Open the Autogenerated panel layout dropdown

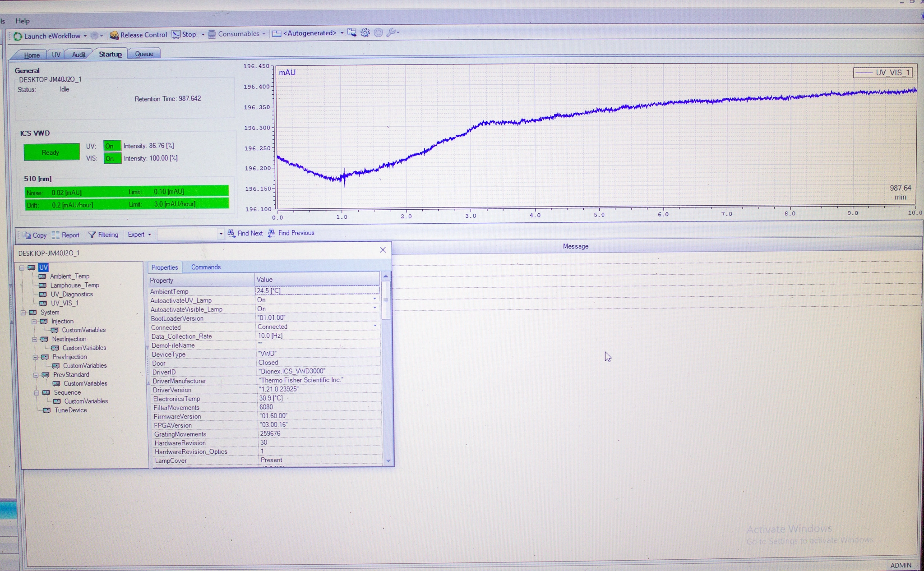point(342,33)
